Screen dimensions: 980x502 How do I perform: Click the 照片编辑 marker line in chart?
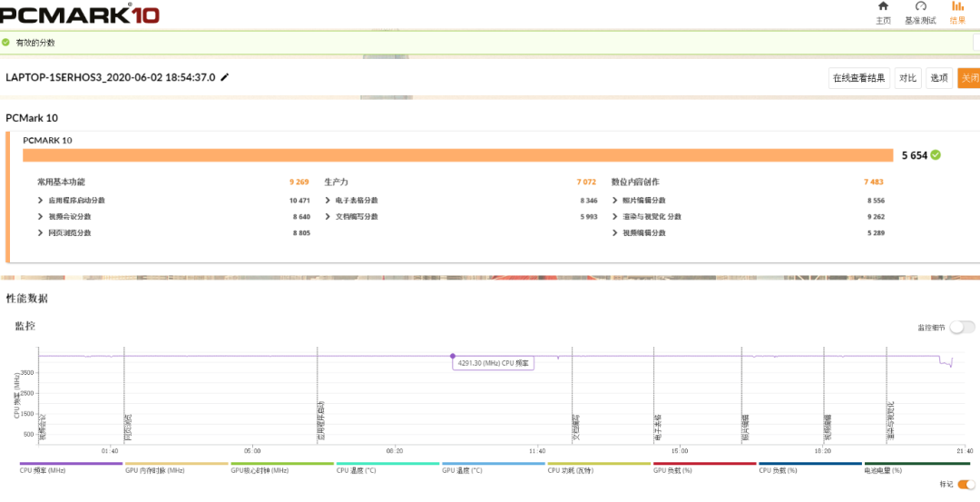click(x=741, y=395)
